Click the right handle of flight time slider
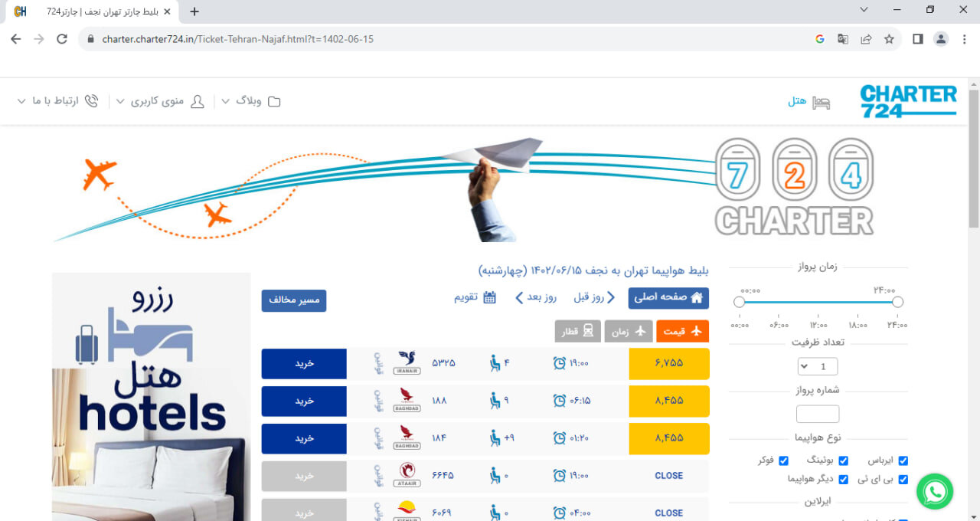Image resolution: width=980 pixels, height=521 pixels. (x=897, y=302)
